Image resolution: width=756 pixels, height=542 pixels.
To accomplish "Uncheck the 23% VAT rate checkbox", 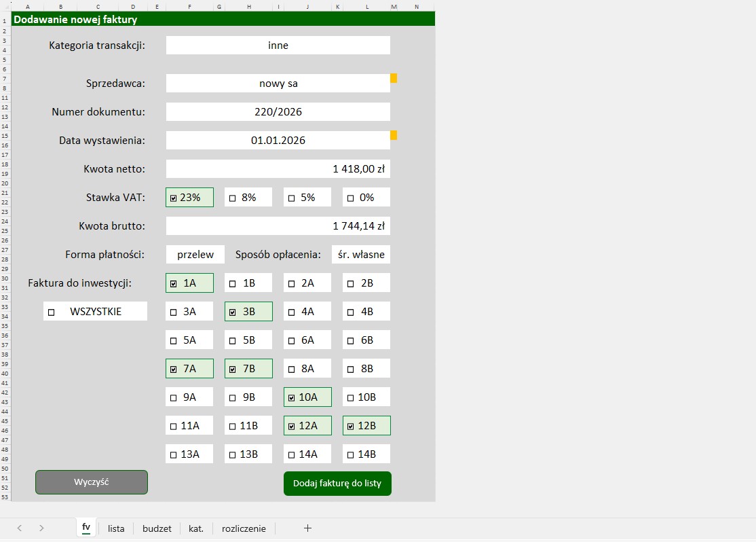I will pos(174,198).
